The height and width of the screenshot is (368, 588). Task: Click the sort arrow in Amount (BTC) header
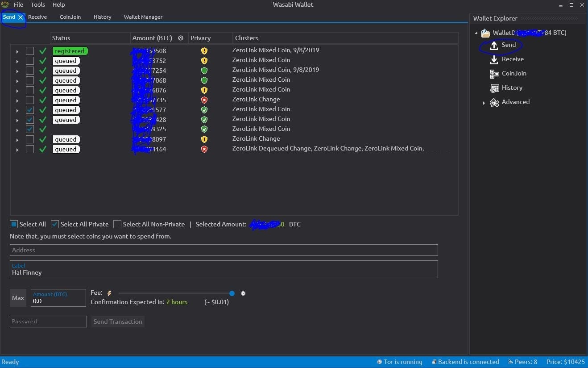pyautogui.click(x=181, y=38)
